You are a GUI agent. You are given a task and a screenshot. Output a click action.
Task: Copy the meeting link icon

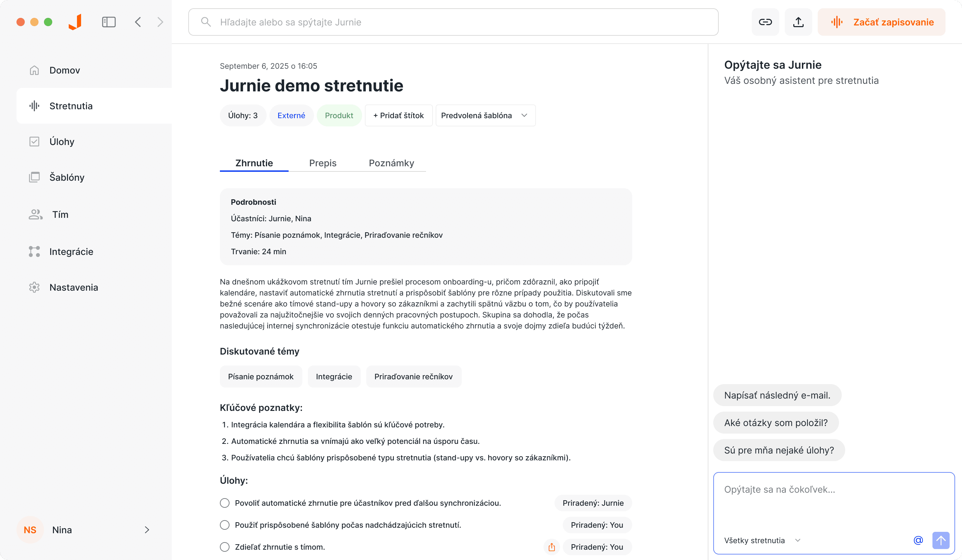click(x=765, y=22)
